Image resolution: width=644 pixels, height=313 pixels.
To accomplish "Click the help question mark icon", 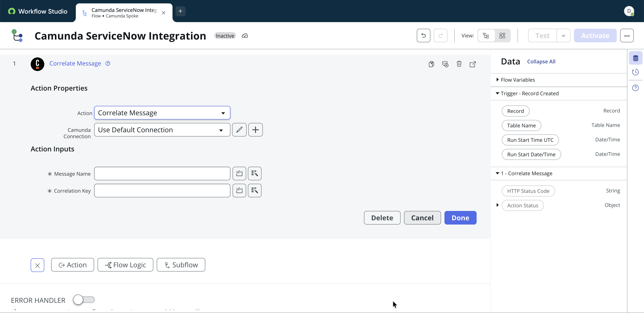I will click(x=636, y=88).
